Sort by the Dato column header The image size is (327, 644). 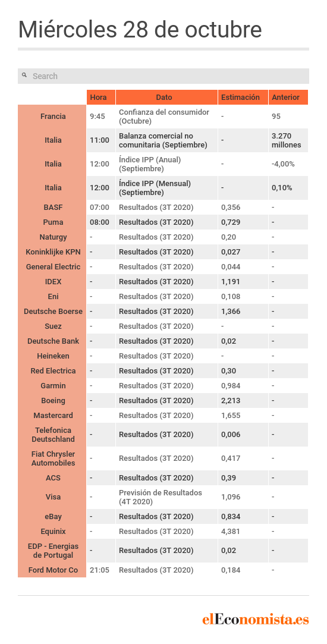click(x=166, y=98)
